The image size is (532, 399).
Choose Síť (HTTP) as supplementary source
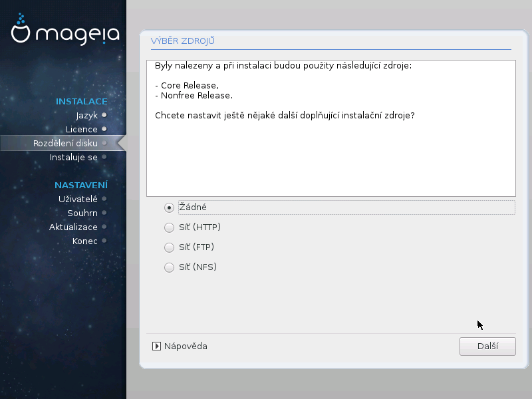pos(169,227)
